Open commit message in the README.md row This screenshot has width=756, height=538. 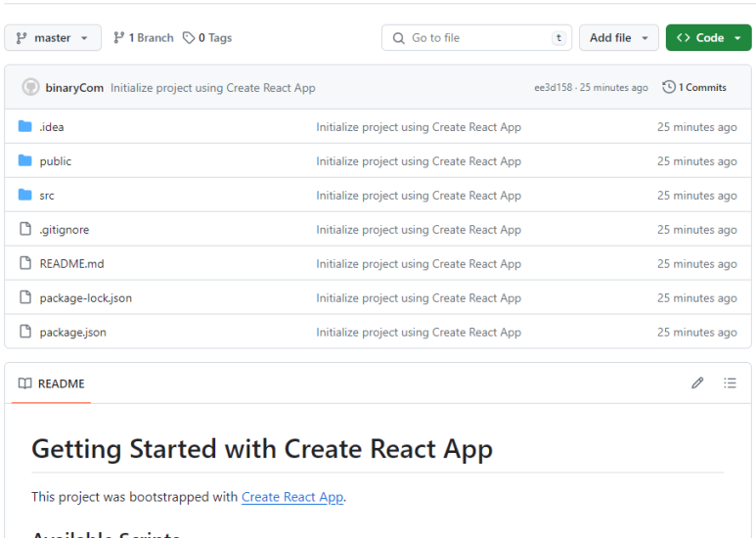point(419,264)
